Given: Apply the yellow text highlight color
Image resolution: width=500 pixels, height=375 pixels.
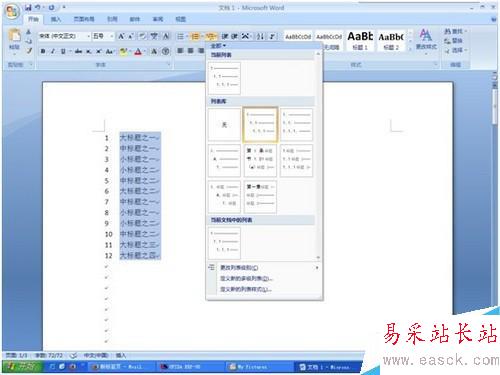Looking at the screenshot, I should point(123,51).
